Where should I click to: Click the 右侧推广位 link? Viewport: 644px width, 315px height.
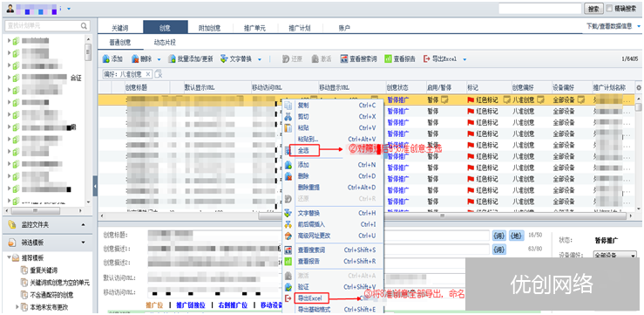point(233,305)
